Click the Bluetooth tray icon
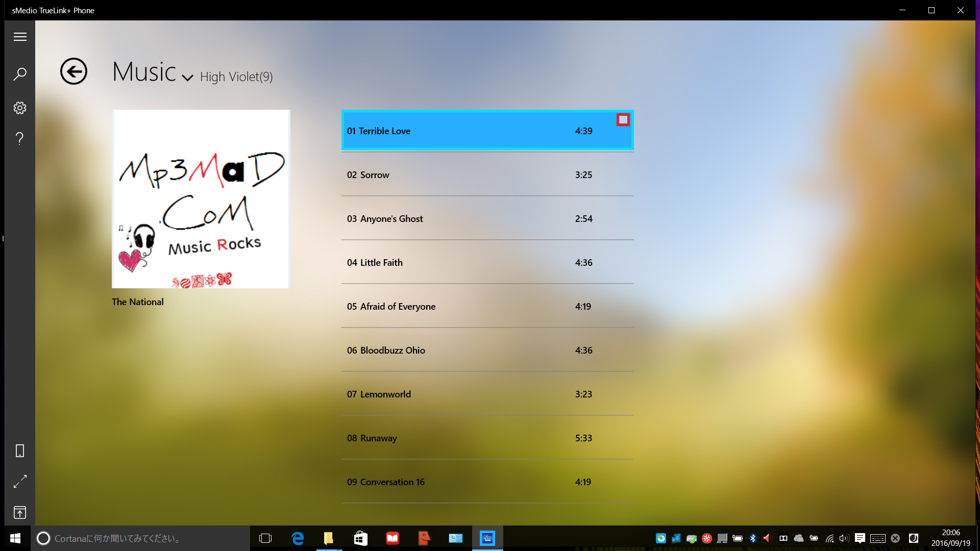 point(753,538)
